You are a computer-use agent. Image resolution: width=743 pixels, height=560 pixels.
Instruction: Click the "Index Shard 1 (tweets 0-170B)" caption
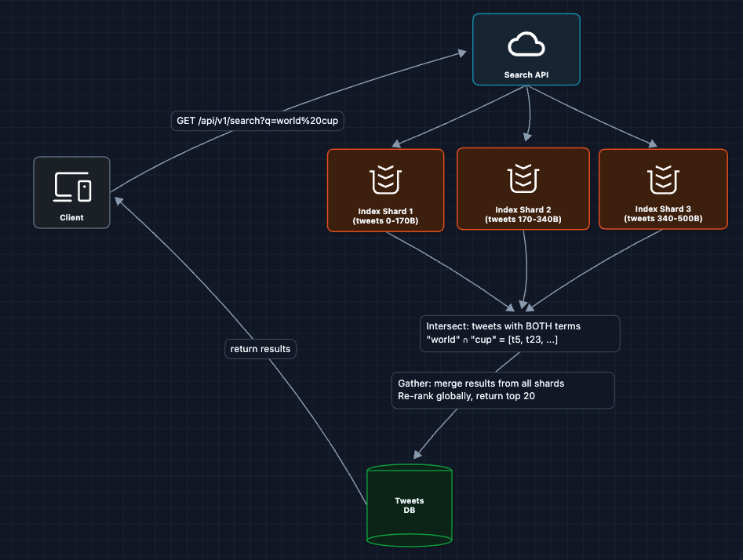(385, 216)
